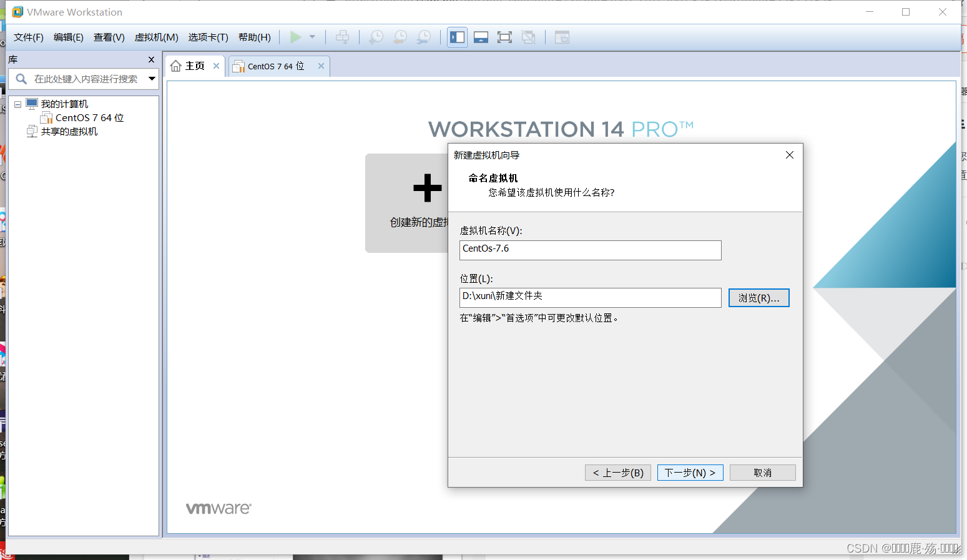This screenshot has height=560, width=967.
Task: Toggle the Show Library sidebar icon
Action: [x=457, y=37]
